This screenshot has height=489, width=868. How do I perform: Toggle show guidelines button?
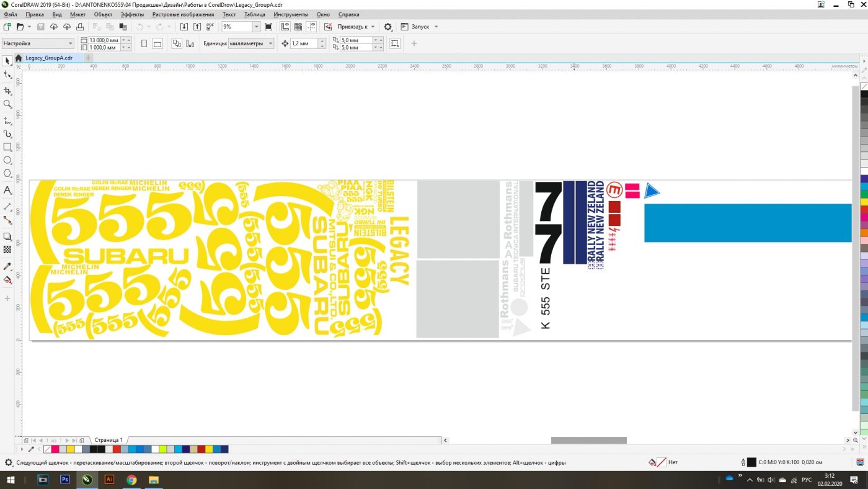pyautogui.click(x=311, y=27)
